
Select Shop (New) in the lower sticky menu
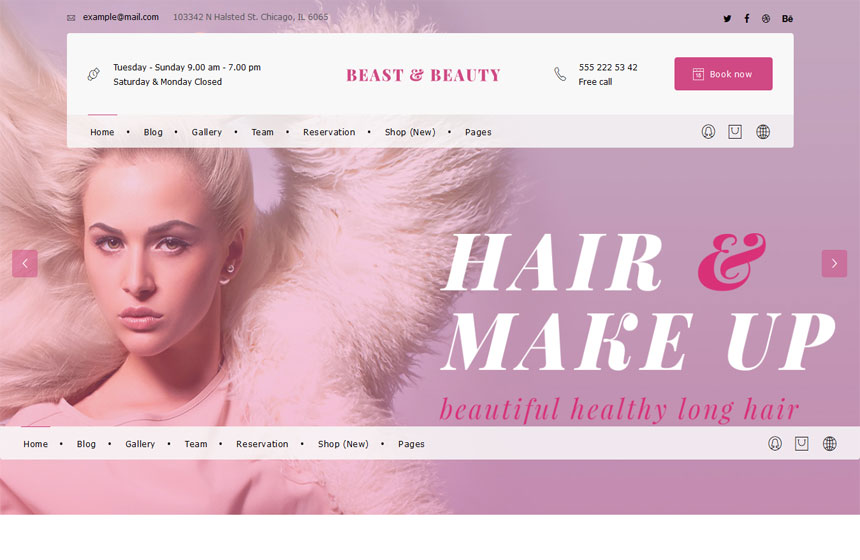click(x=343, y=444)
